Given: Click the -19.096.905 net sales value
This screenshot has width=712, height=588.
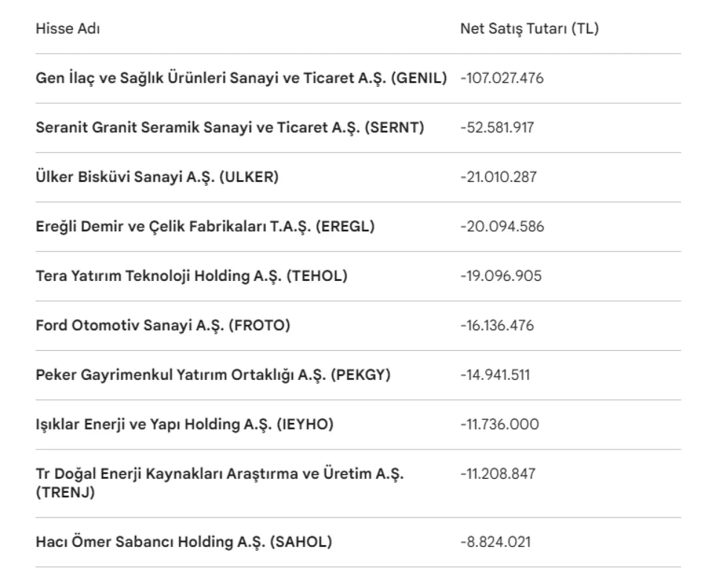Looking at the screenshot, I should [x=501, y=276].
